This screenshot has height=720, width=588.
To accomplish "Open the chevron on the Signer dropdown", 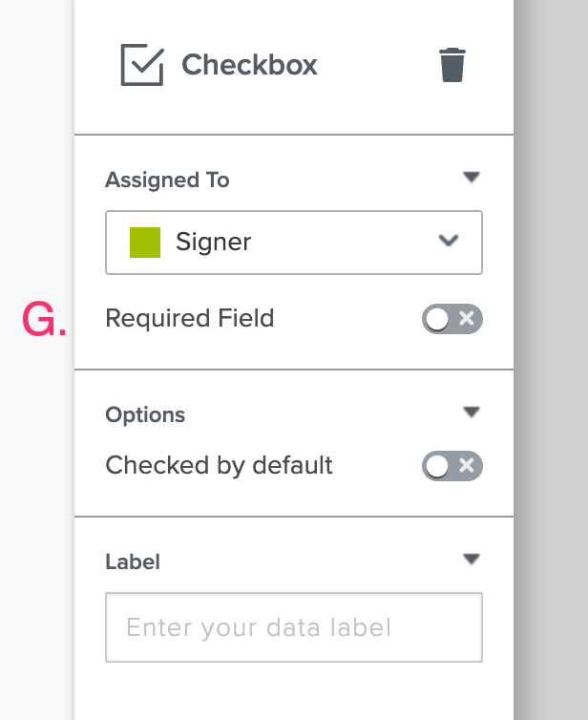I will [x=449, y=241].
